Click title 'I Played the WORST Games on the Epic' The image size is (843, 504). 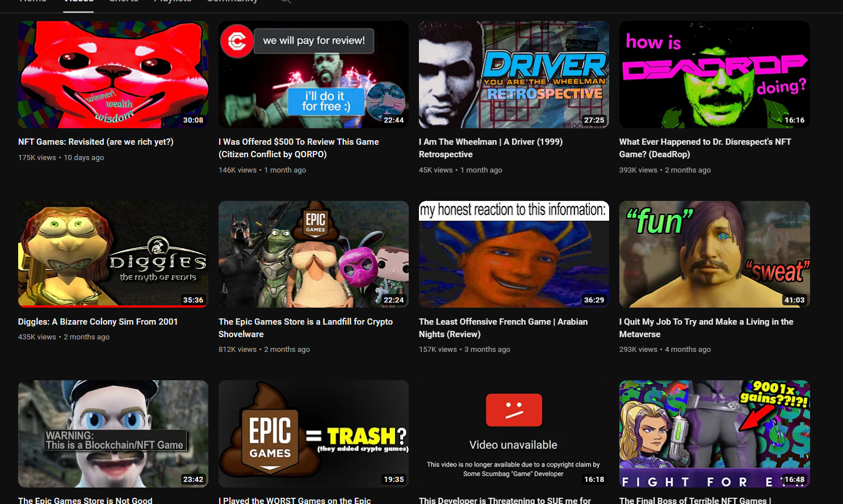pyautogui.click(x=295, y=500)
